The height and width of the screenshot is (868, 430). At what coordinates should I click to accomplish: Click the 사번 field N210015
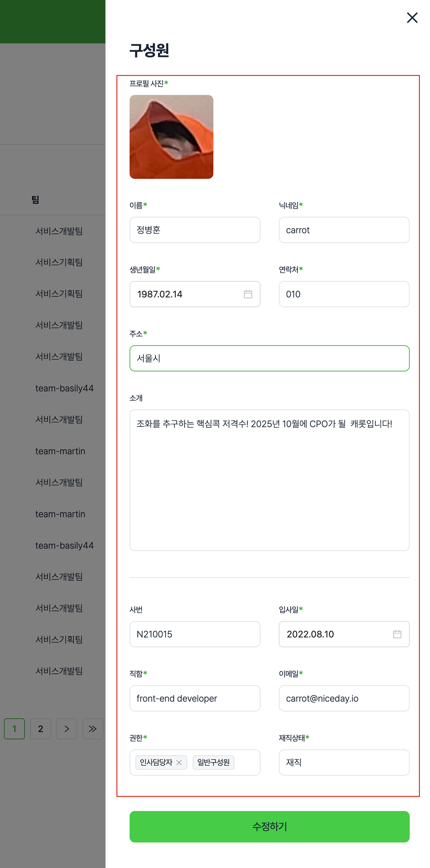tap(195, 634)
